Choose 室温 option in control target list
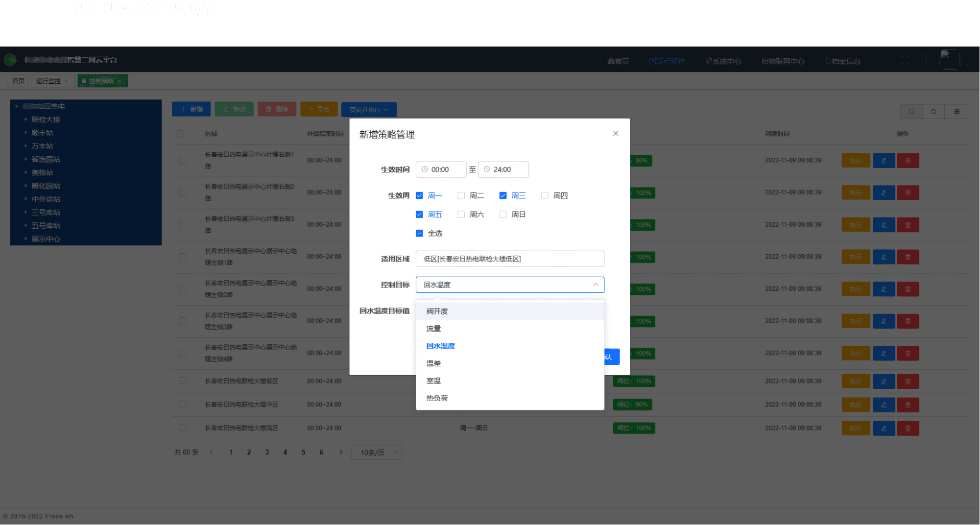Screen dimensions: 980x525 [510, 381]
